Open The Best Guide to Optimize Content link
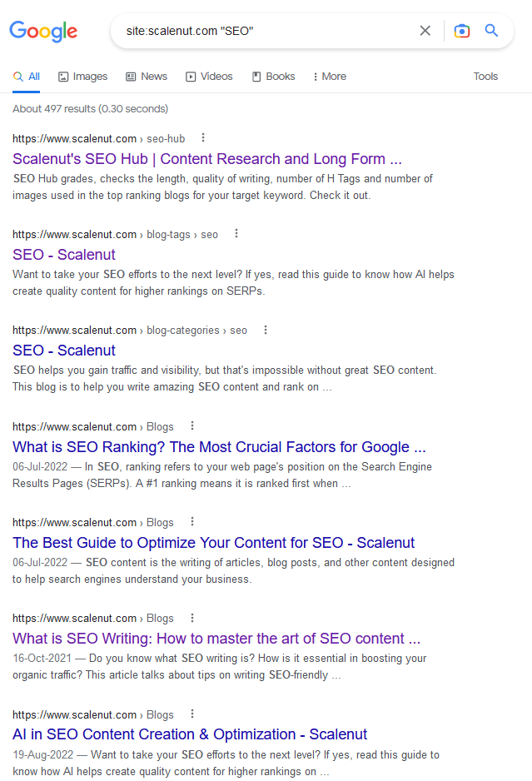Image resolution: width=532 pixels, height=781 pixels. [x=213, y=543]
